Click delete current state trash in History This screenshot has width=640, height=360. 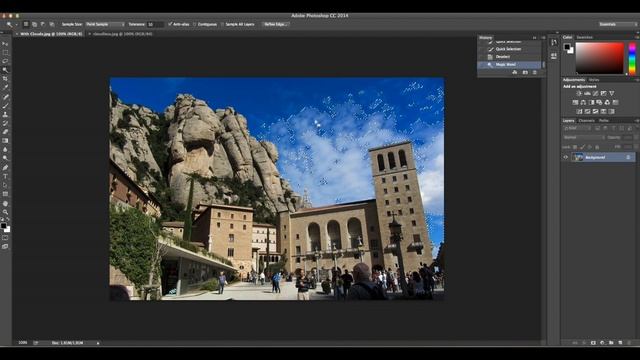point(535,72)
